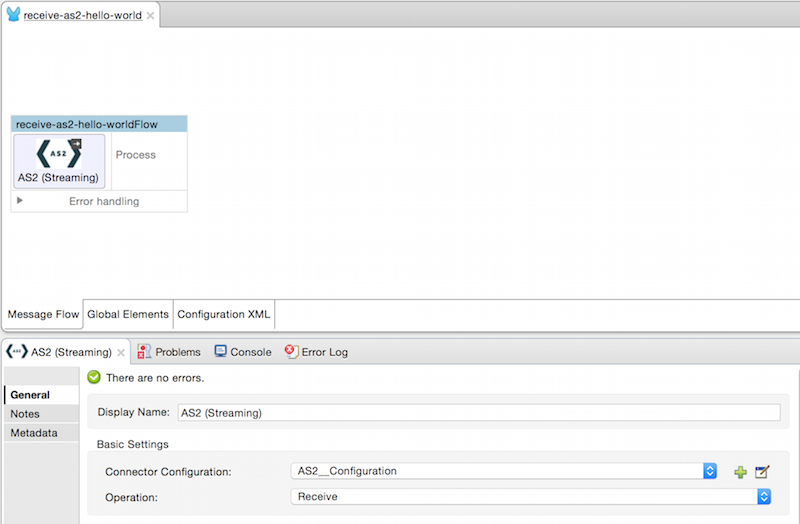Edit the AS2 connector configuration
This screenshot has width=800, height=524.
click(x=762, y=472)
